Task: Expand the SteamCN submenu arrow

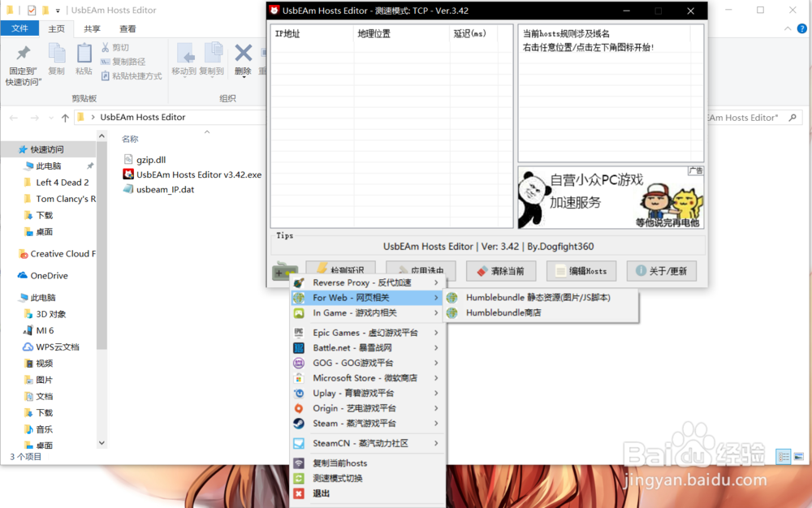Action: 436,443
